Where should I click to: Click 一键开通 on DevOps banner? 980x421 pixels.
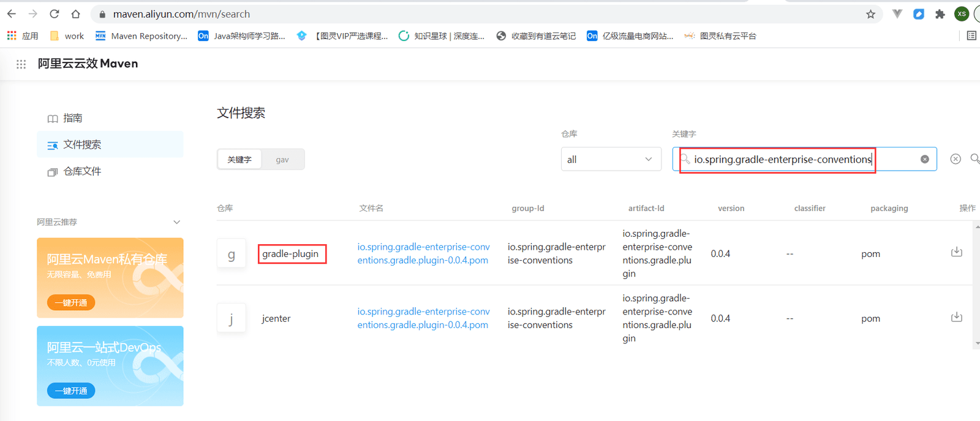point(71,390)
